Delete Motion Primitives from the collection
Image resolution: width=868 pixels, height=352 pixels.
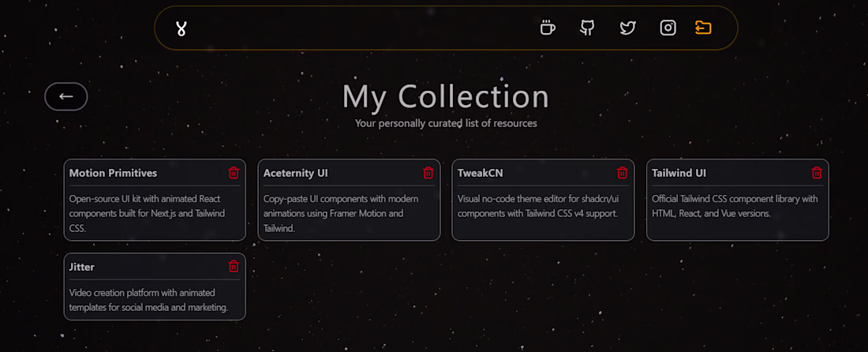[x=234, y=173]
